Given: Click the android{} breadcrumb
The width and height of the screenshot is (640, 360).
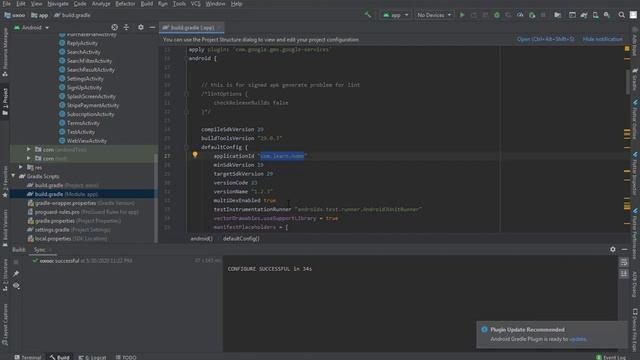Looking at the screenshot, I should pos(201,238).
